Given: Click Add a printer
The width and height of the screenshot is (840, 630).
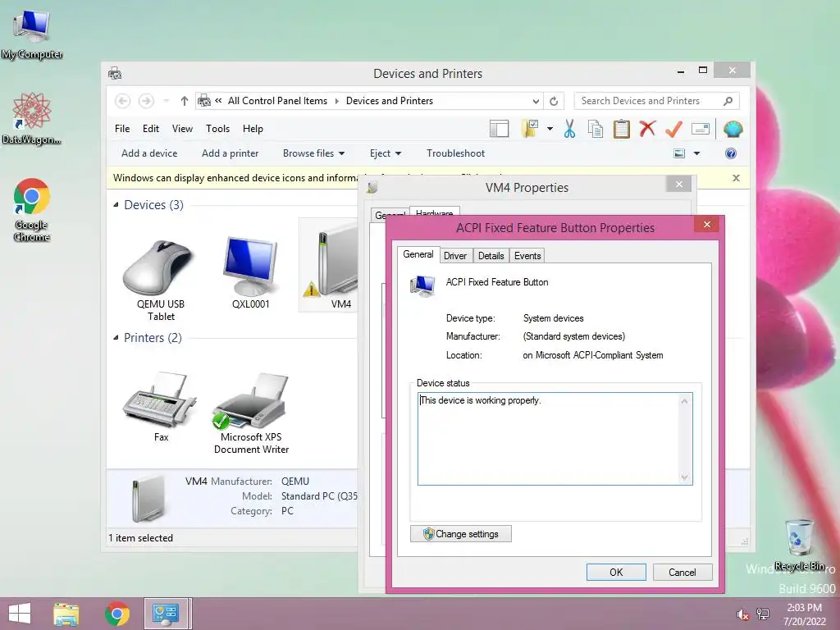Looking at the screenshot, I should click(x=231, y=153).
